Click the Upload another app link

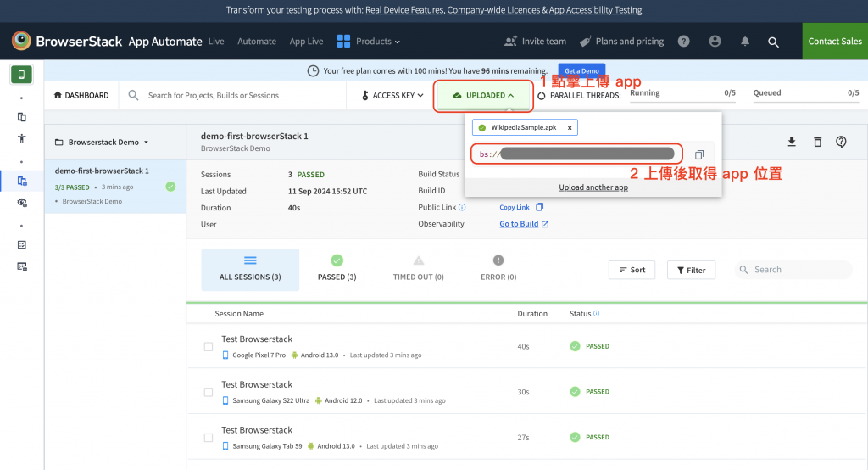[593, 187]
